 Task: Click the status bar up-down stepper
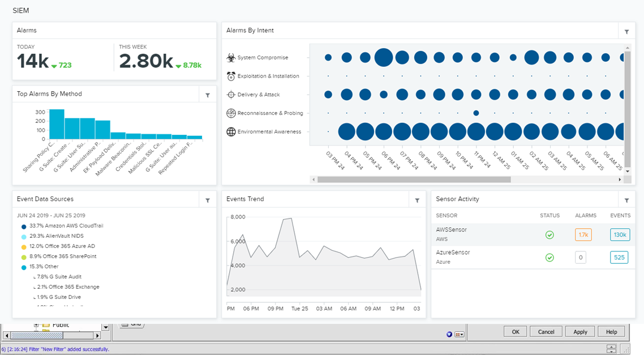click(x=611, y=348)
